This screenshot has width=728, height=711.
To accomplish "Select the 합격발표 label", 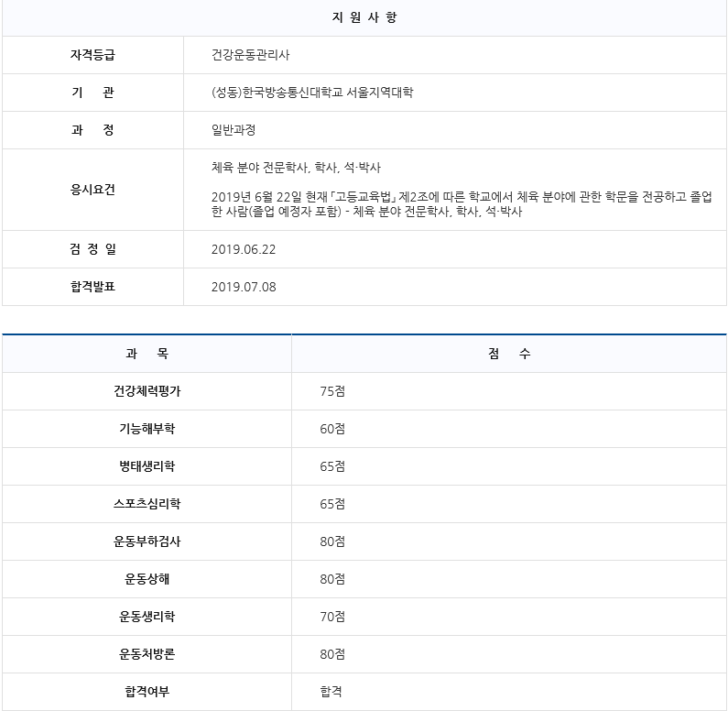I will [92, 287].
